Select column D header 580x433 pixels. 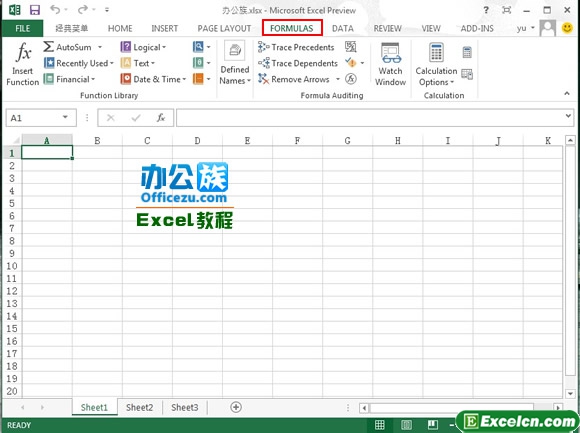197,141
